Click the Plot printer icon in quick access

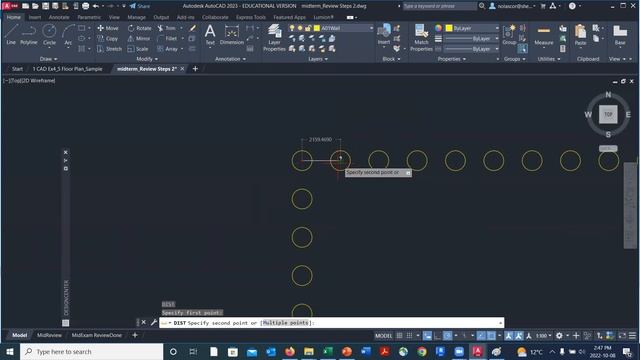click(x=85, y=6)
